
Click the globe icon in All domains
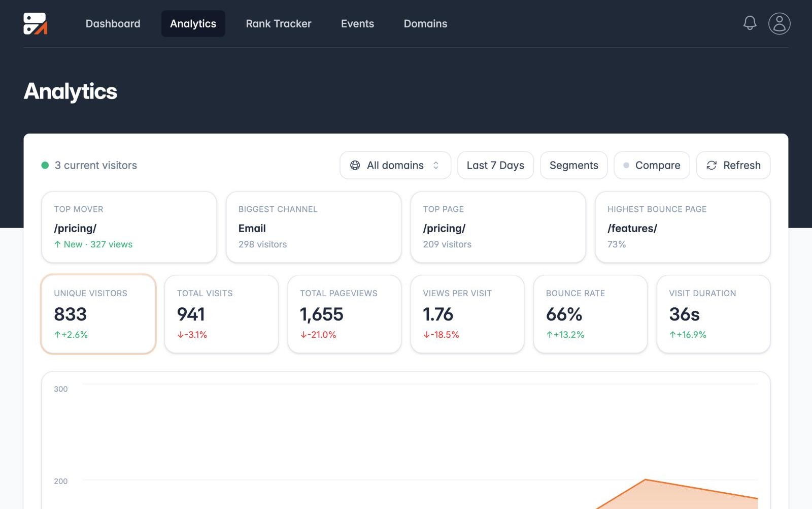tap(355, 165)
